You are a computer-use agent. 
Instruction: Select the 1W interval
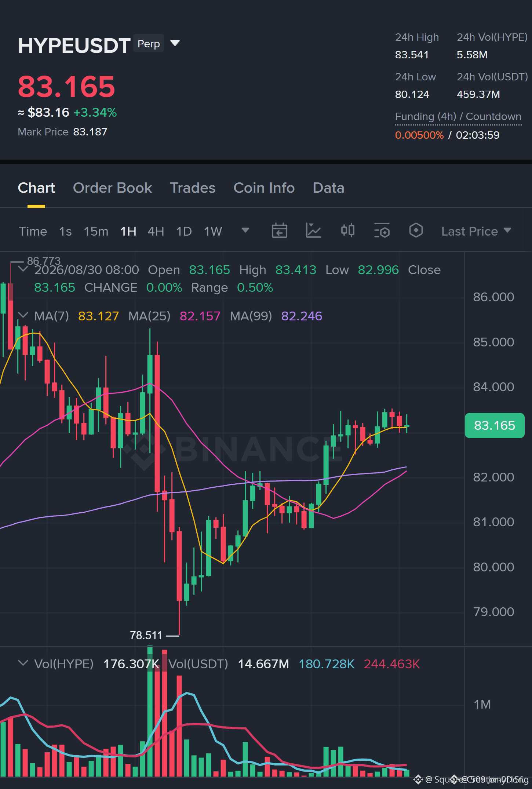[213, 231]
